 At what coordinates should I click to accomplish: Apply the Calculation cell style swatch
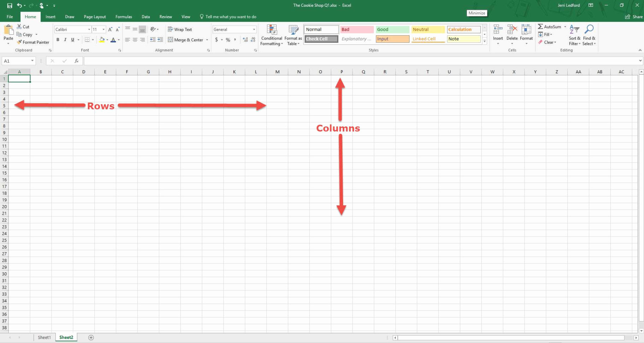[x=464, y=30]
